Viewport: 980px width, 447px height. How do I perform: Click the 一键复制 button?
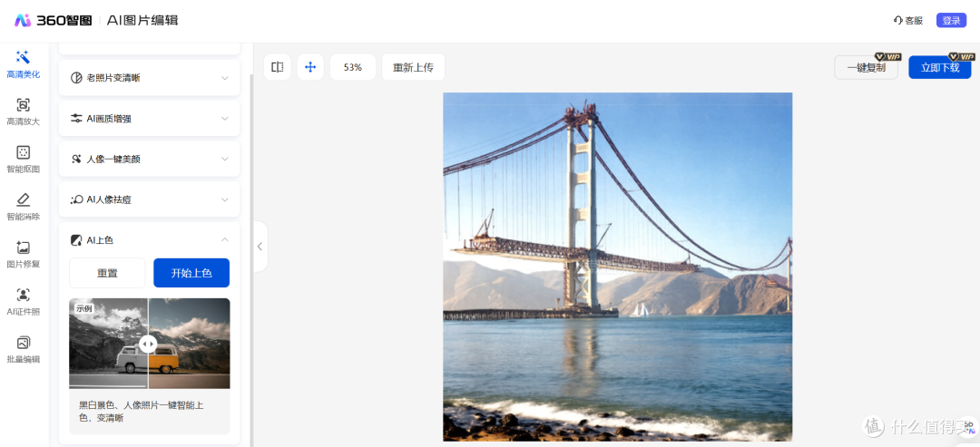click(x=867, y=67)
